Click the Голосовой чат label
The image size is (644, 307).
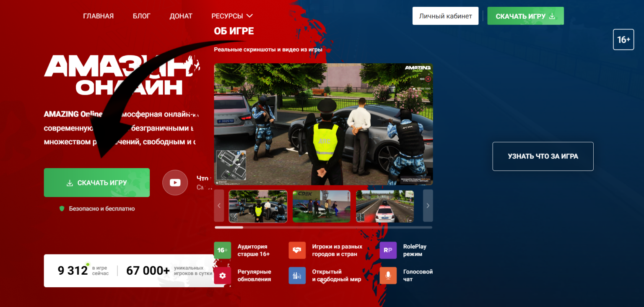(x=418, y=276)
